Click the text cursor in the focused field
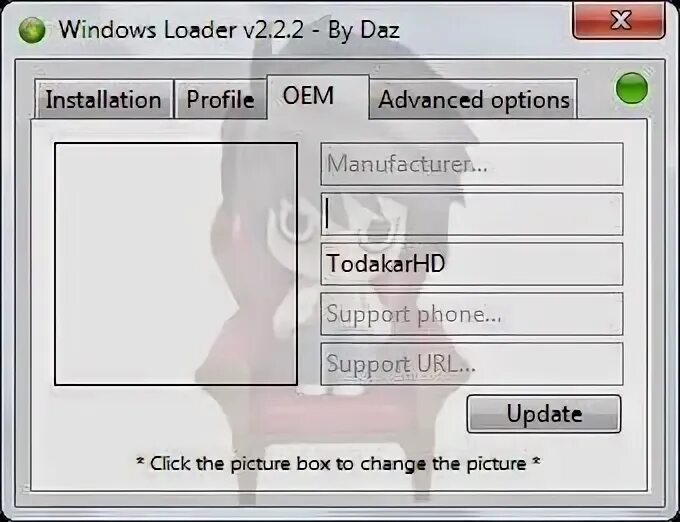Screen dimensions: 680x522 (x=328, y=214)
